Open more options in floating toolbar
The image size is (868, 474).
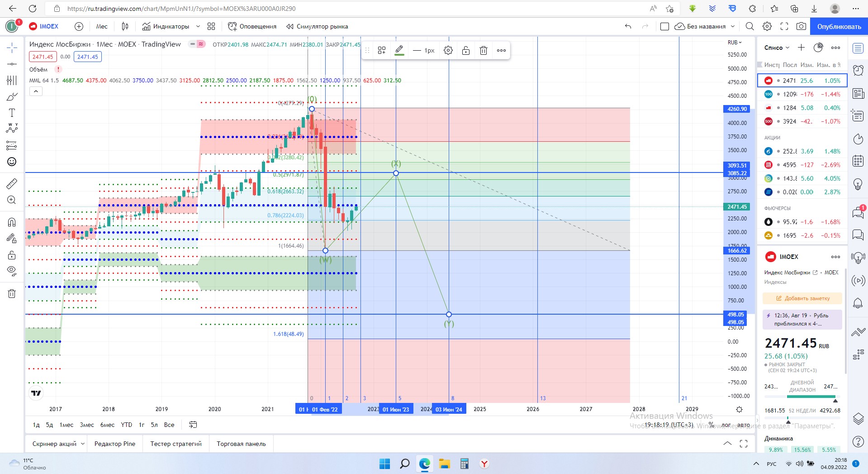tap(501, 50)
